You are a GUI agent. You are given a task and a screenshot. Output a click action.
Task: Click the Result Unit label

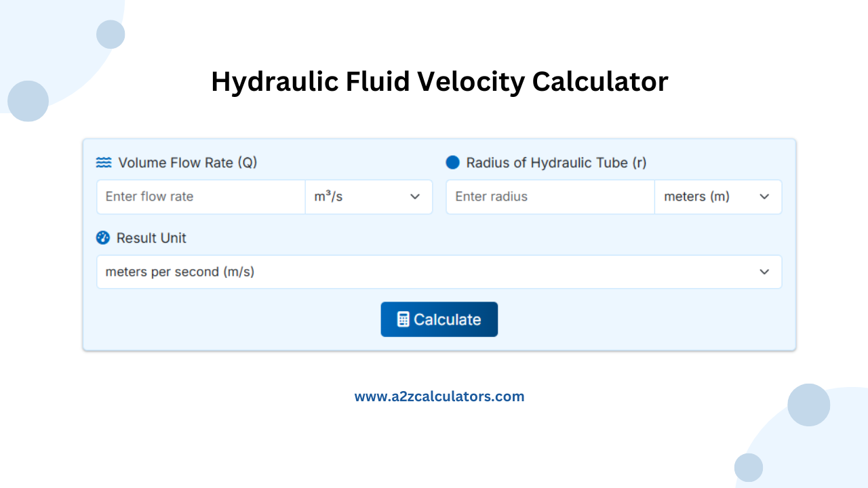(151, 238)
